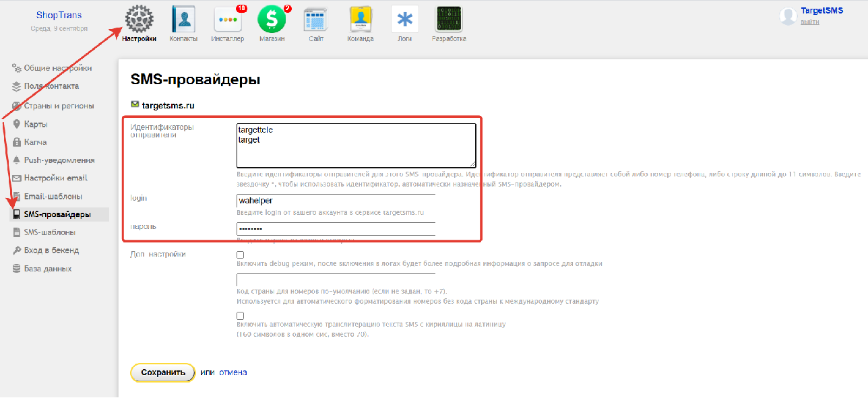Click the Настройки email envelope icon
This screenshot has width=868, height=398.
18,178
